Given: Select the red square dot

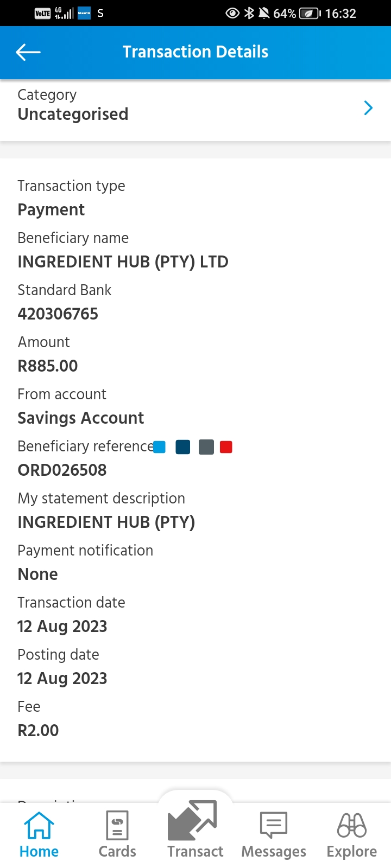Looking at the screenshot, I should point(226,447).
